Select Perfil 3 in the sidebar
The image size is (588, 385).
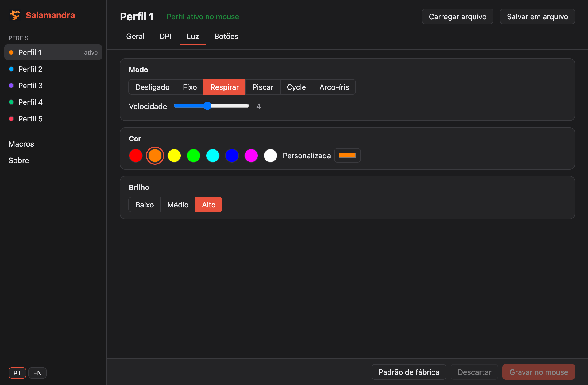pos(53,86)
